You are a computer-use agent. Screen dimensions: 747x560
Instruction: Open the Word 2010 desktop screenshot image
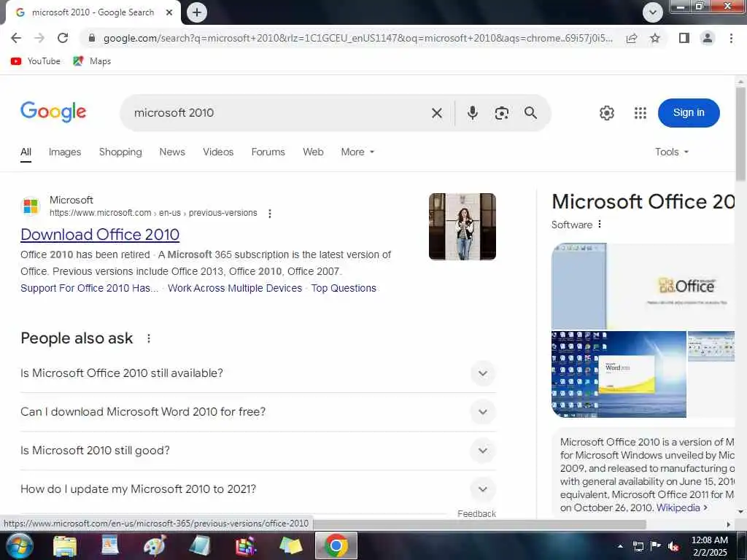tap(619, 374)
